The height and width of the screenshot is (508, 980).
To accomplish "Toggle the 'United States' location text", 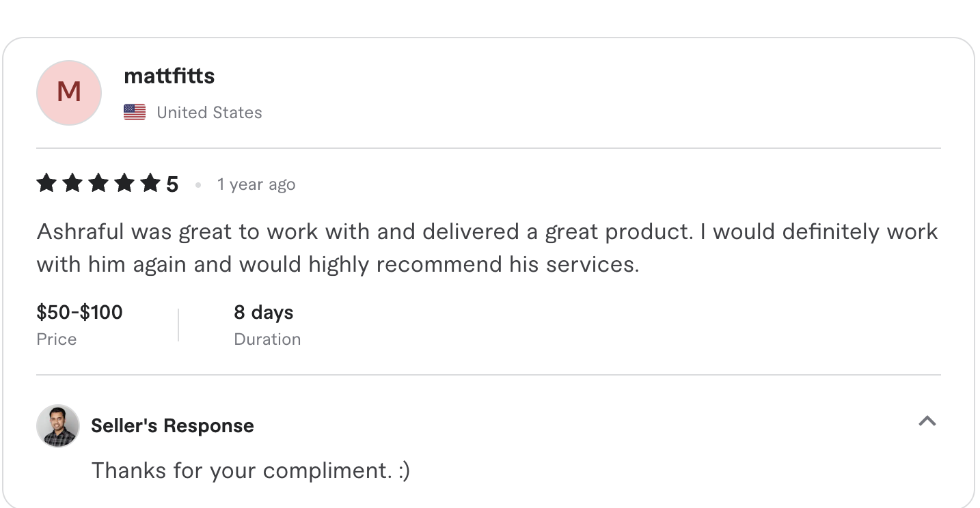I will point(209,112).
